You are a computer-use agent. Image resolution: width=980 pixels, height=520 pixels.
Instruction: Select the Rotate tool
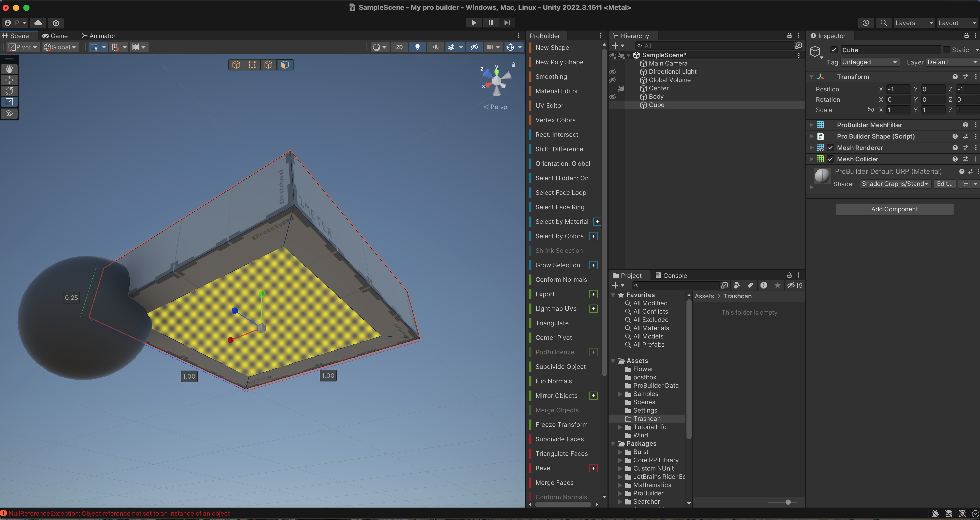coord(9,91)
